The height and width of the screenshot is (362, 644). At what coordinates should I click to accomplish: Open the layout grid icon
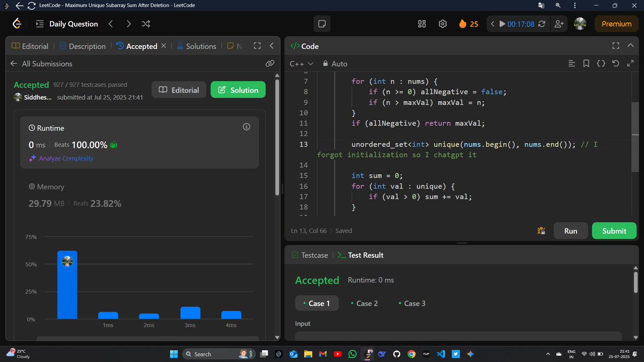point(422,24)
